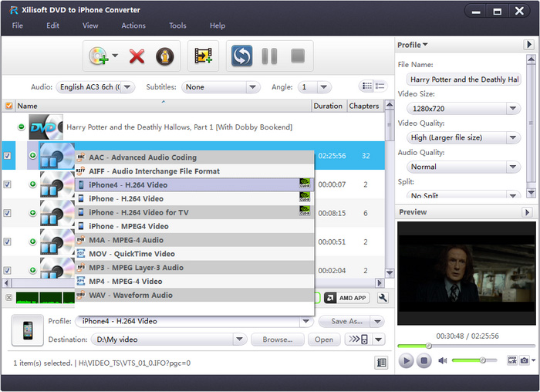Open the Tools menu
540x392 pixels.
(x=177, y=25)
